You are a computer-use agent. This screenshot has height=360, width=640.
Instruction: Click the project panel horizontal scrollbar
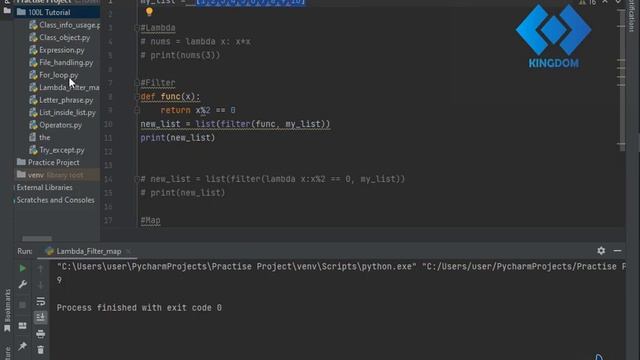point(37,238)
